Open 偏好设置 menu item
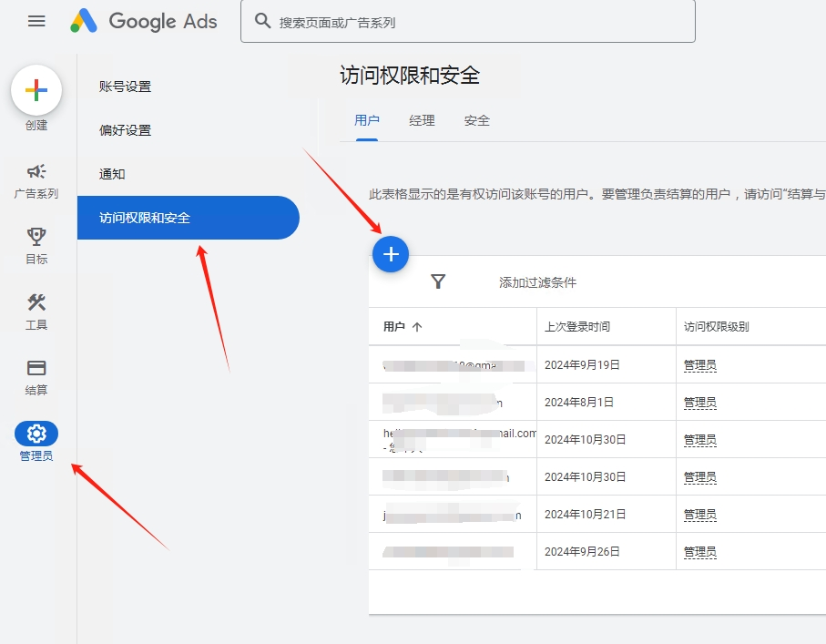The image size is (826, 644). [x=125, y=130]
